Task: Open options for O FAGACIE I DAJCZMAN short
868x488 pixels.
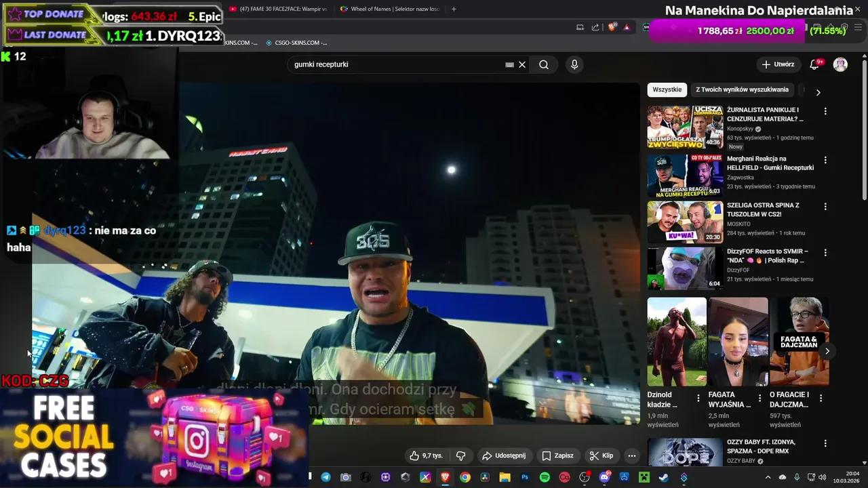Action: click(x=821, y=399)
